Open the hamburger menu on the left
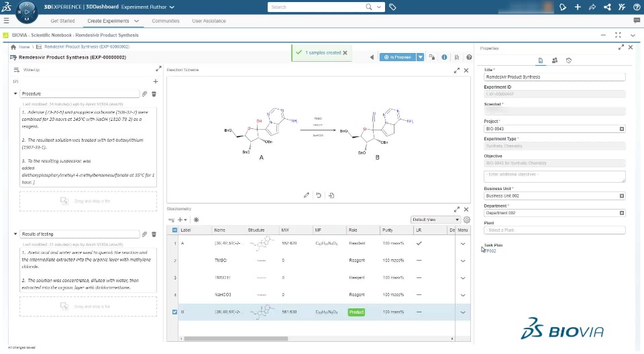The image size is (644, 354). point(6,21)
